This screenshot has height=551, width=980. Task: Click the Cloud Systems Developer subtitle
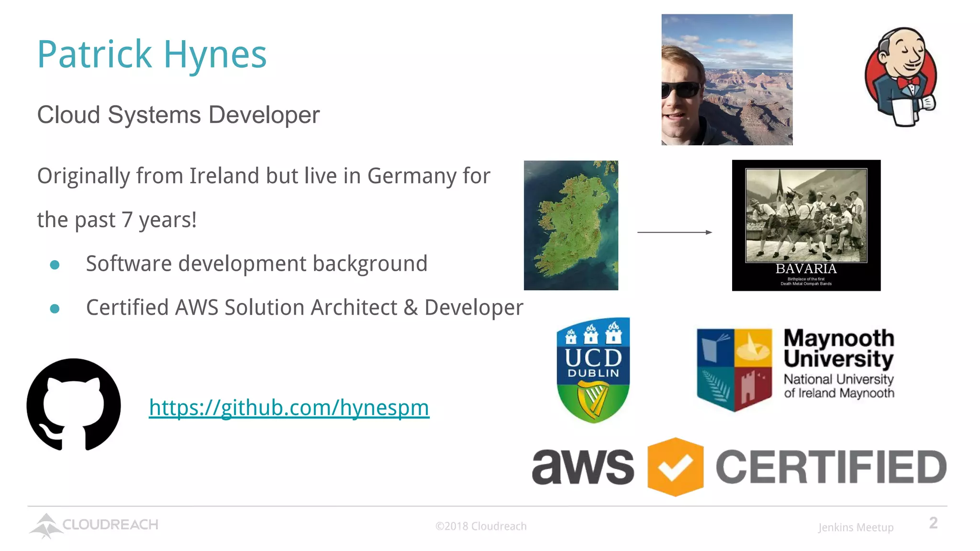[x=178, y=115]
